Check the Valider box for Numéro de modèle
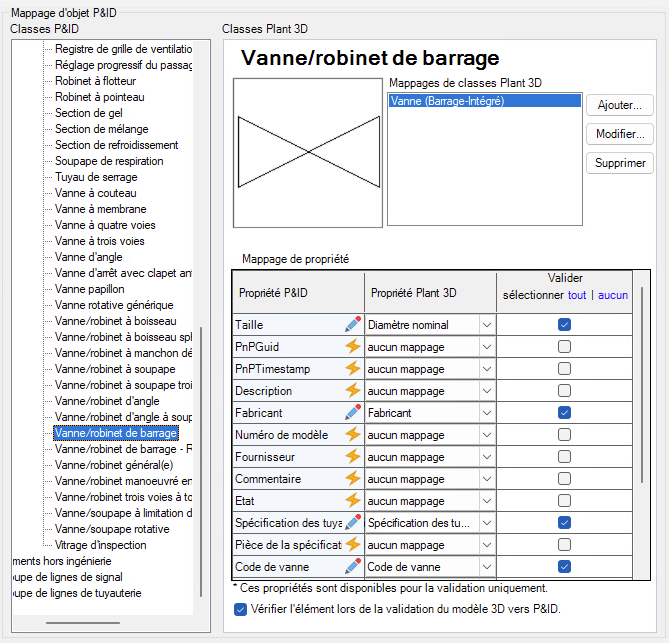 [564, 435]
